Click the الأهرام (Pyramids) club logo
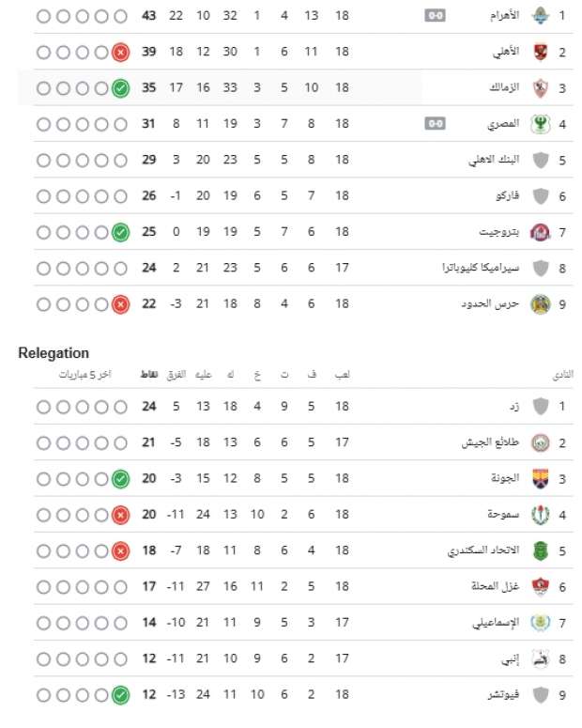582x728 pixels. pos(540,16)
